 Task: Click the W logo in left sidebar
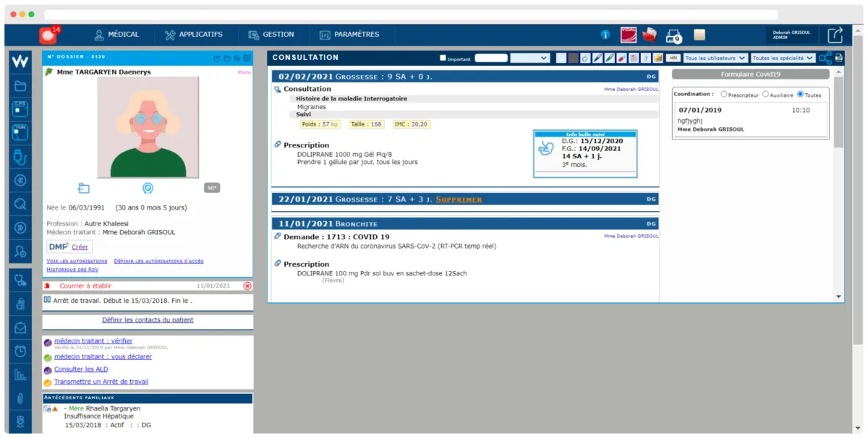[x=20, y=61]
